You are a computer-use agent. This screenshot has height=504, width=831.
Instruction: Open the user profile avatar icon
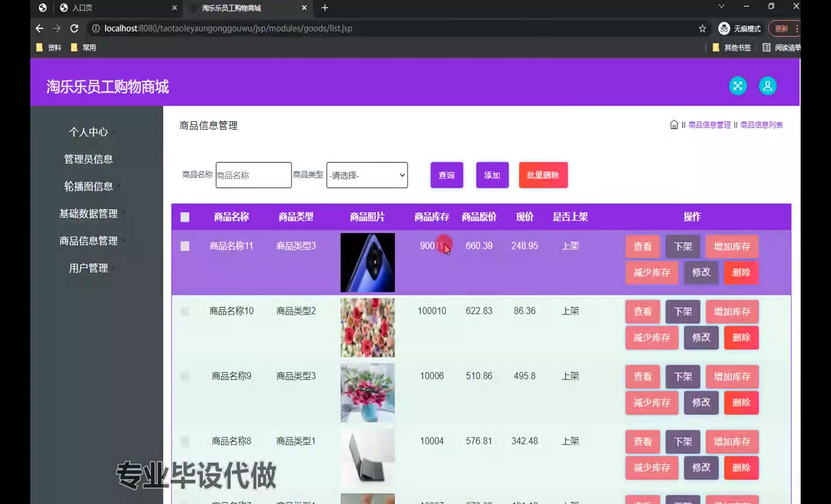coord(767,86)
